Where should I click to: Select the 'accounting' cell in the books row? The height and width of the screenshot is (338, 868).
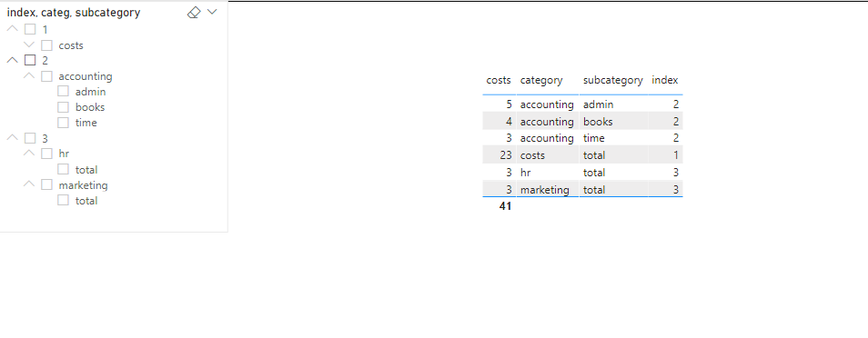click(x=547, y=122)
